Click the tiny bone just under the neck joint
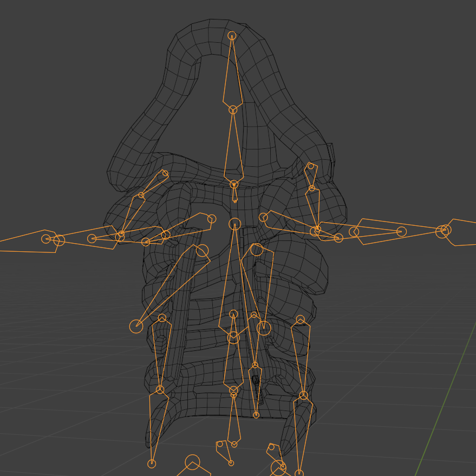Viewport: 476px width, 476px height. click(x=234, y=194)
